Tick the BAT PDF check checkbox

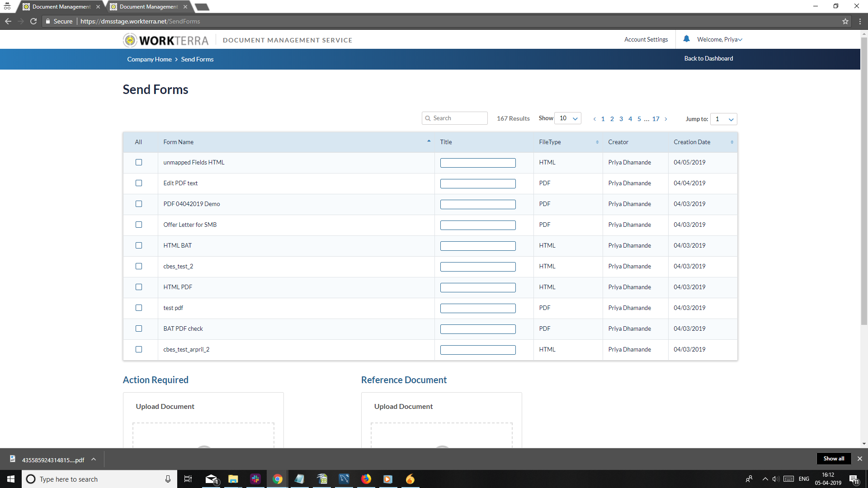coord(139,328)
